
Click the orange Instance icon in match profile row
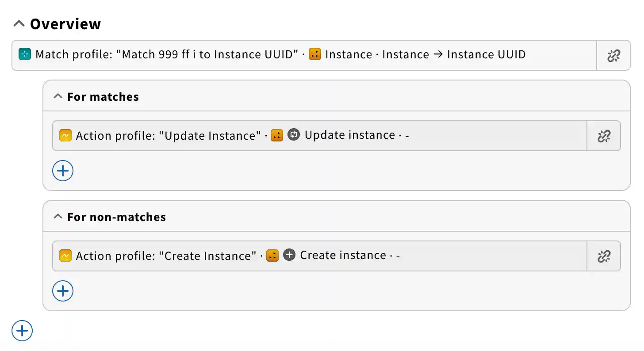pos(315,55)
